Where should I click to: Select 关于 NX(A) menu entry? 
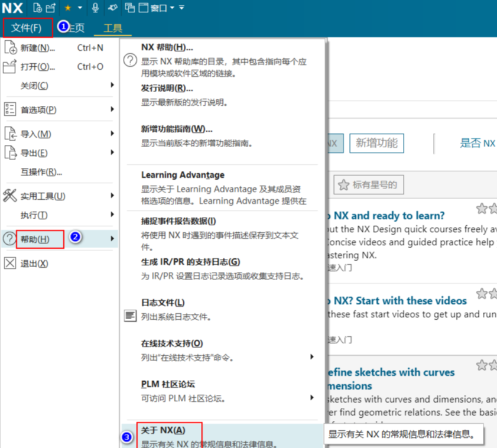click(163, 430)
